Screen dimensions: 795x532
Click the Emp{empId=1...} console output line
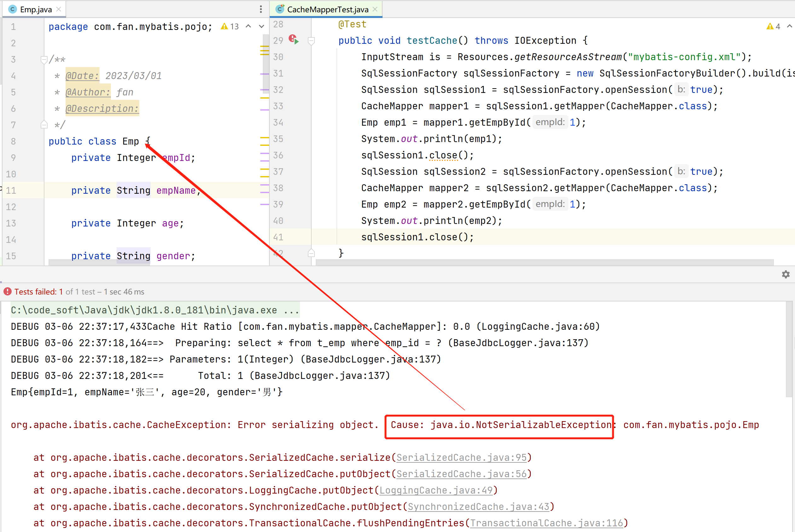tap(147, 392)
